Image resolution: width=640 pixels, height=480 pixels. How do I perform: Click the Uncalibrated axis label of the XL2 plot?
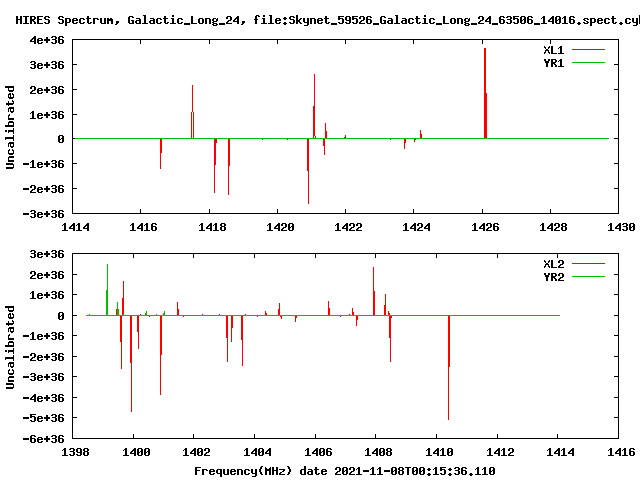tap(10, 347)
